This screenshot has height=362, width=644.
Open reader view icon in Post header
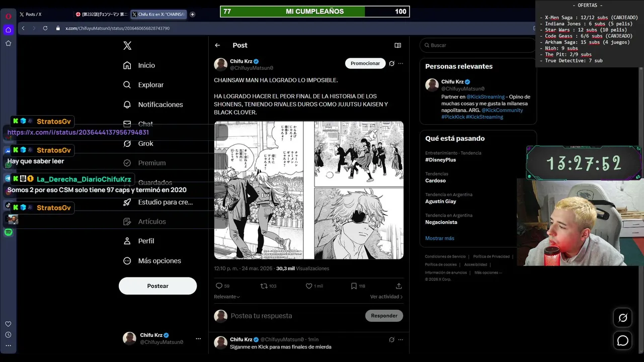(x=398, y=45)
